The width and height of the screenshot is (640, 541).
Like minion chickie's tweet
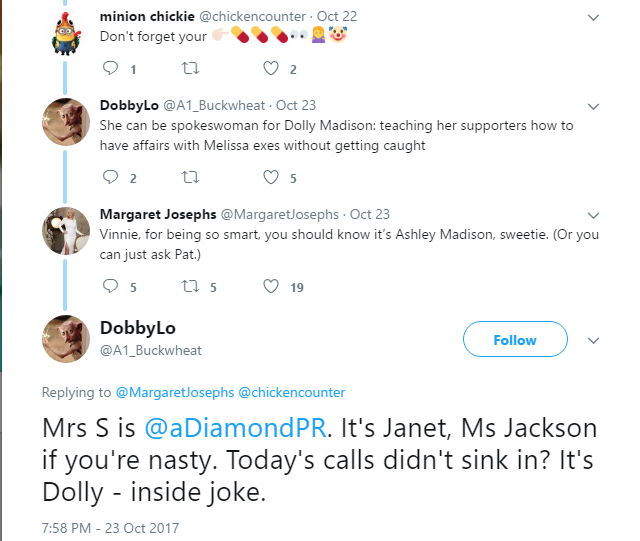click(271, 69)
